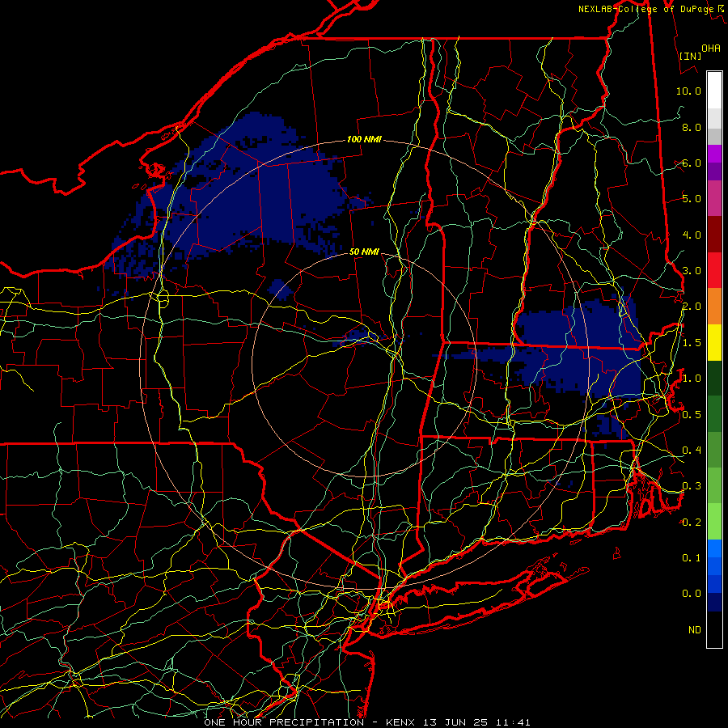
Task: Click the '10.0' legend value
Action: (688, 91)
